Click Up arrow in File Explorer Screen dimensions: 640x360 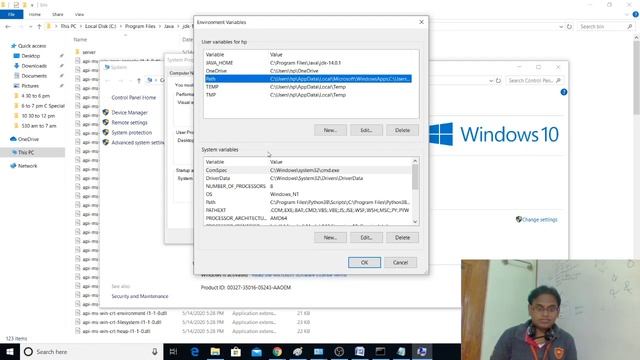[39, 26]
